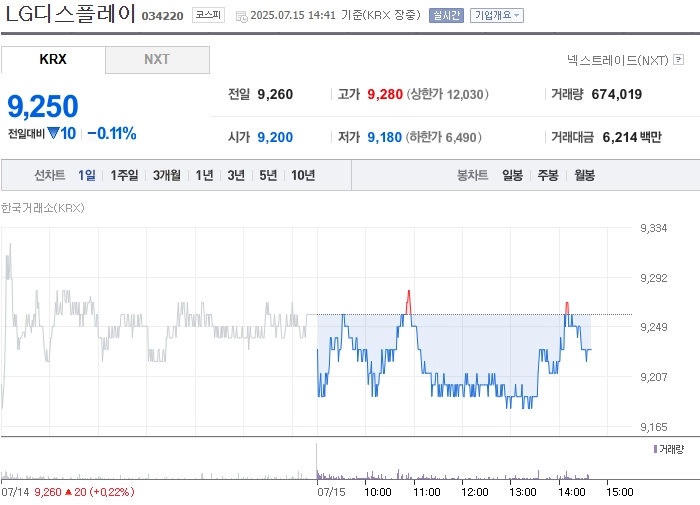The width and height of the screenshot is (700, 505).
Task: Click the 10:00 time axis label
Action: pos(378,492)
